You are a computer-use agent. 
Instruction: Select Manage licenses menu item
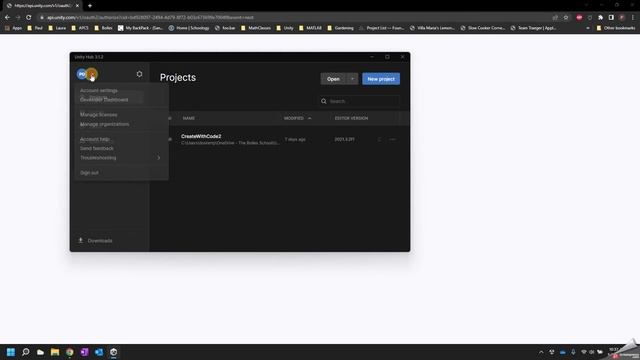tap(99, 115)
